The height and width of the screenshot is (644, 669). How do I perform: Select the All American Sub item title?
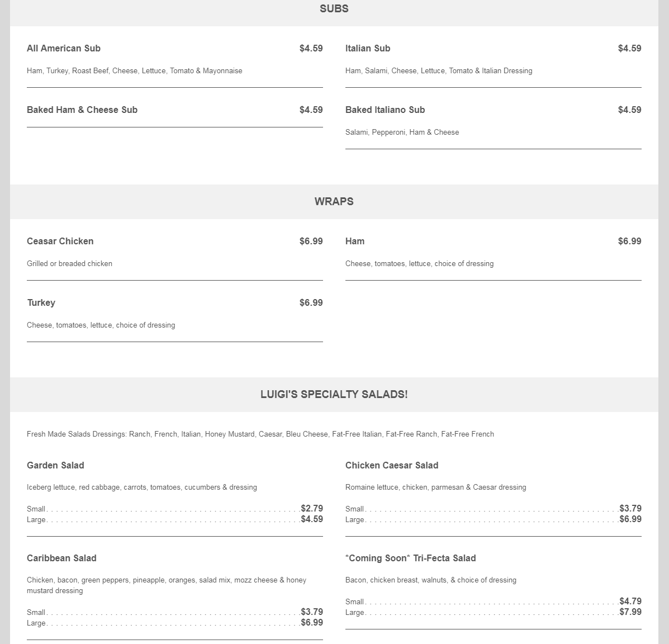point(64,48)
